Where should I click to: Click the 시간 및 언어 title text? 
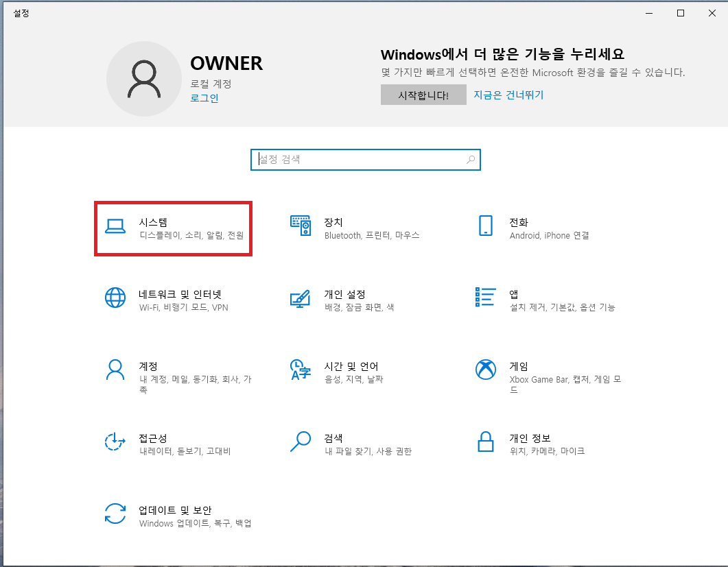click(351, 366)
